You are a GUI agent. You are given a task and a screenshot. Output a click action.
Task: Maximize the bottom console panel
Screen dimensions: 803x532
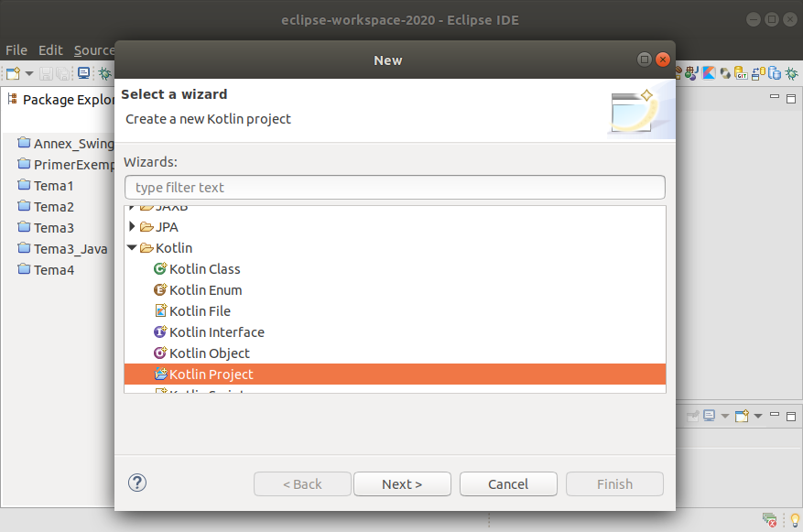pos(791,417)
